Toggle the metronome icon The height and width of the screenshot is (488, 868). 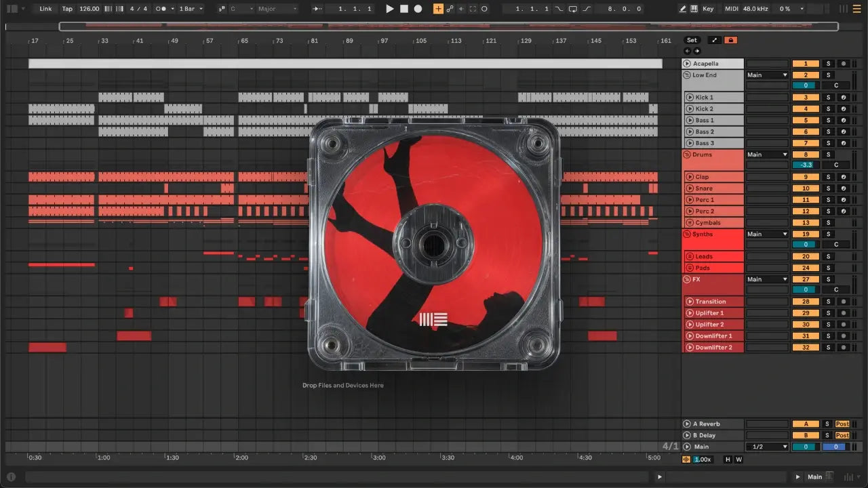tap(161, 9)
